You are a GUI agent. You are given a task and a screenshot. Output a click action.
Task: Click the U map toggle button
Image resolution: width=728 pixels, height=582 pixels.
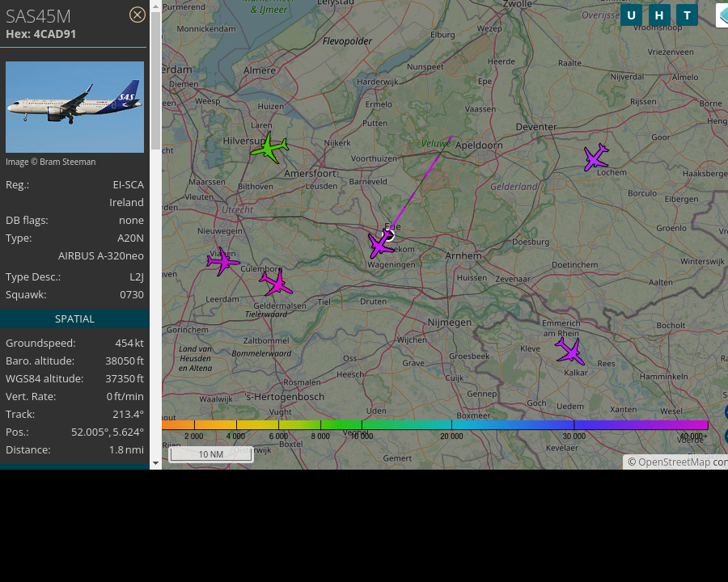pyautogui.click(x=631, y=15)
